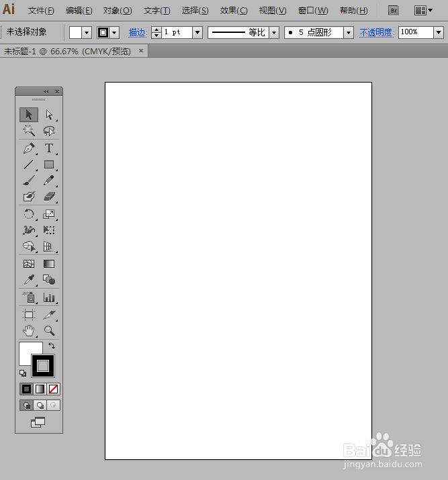Image resolution: width=448 pixels, height=480 pixels.
Task: Open the 帮助(H) menu
Action: tap(354, 11)
